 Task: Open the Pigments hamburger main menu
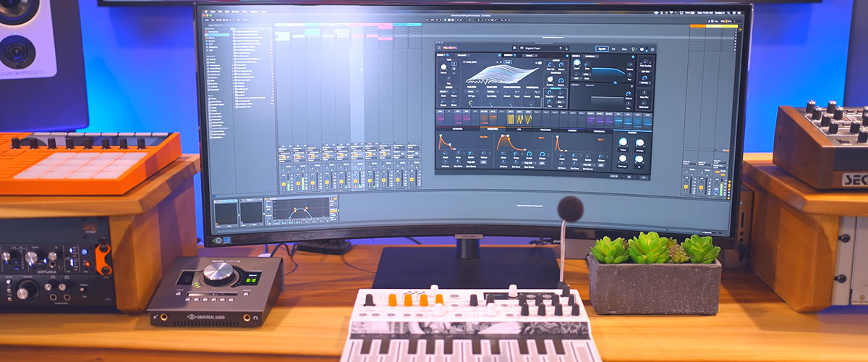439,48
